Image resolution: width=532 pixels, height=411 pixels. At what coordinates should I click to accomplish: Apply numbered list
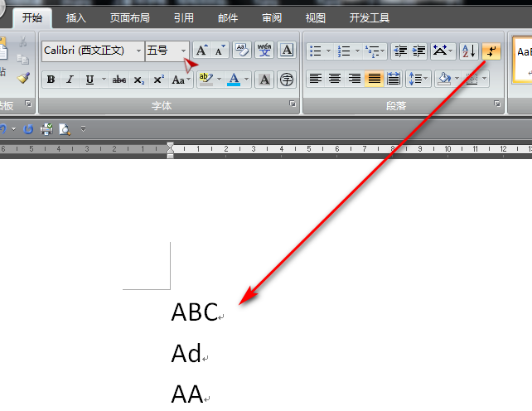pyautogui.click(x=344, y=51)
